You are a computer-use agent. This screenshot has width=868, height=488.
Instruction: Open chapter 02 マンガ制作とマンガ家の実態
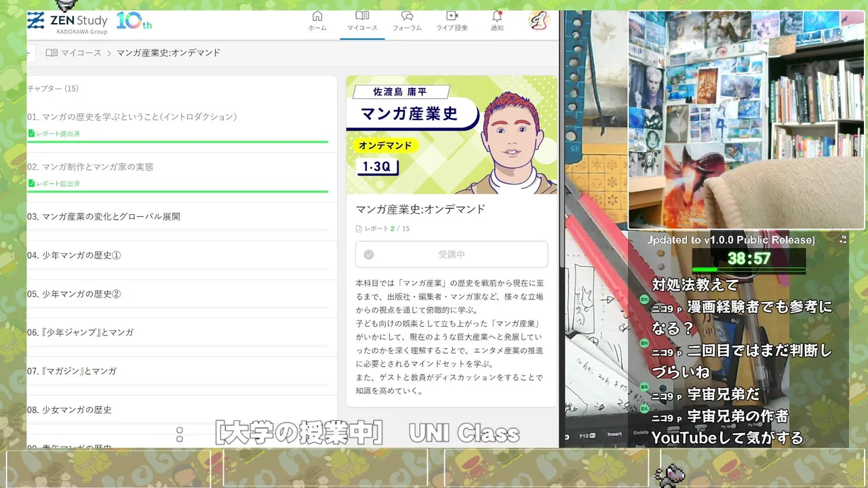(x=90, y=167)
